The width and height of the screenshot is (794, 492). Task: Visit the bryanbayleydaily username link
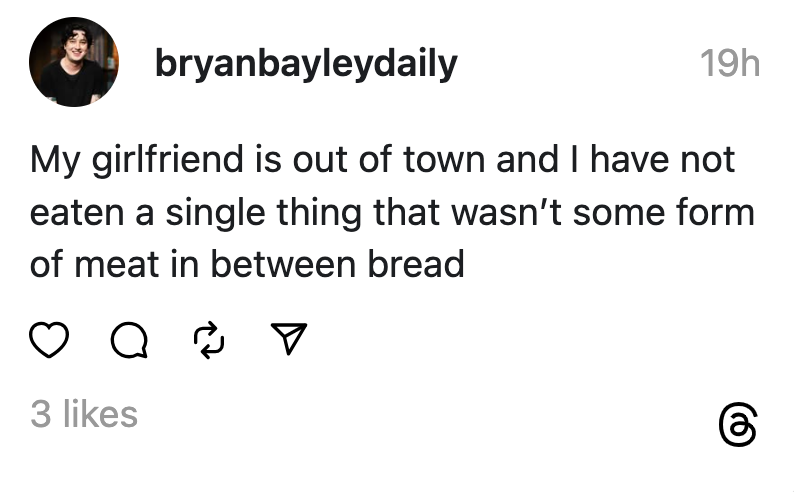click(306, 64)
